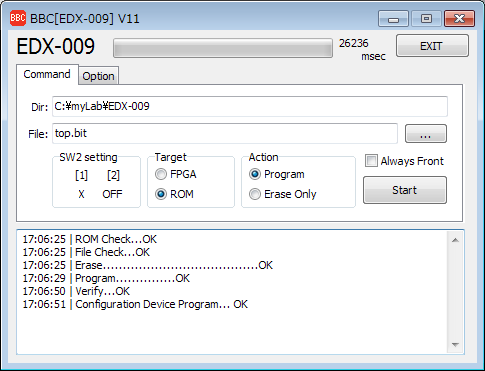Click the log scrollbar up arrow

[455, 240]
